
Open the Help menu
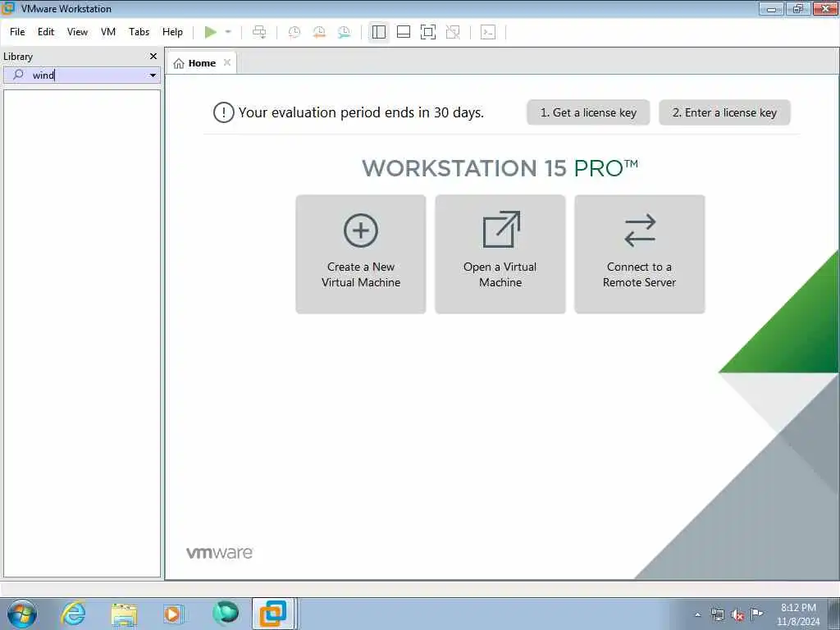(x=172, y=32)
